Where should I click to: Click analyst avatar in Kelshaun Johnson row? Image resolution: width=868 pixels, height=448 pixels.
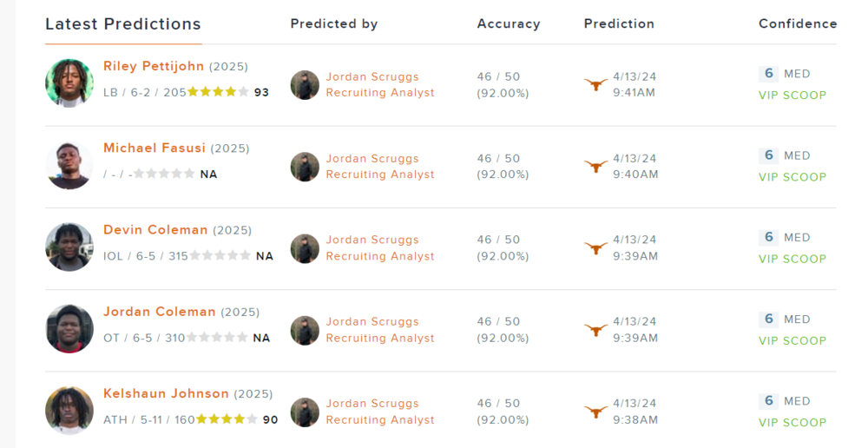pyautogui.click(x=305, y=412)
